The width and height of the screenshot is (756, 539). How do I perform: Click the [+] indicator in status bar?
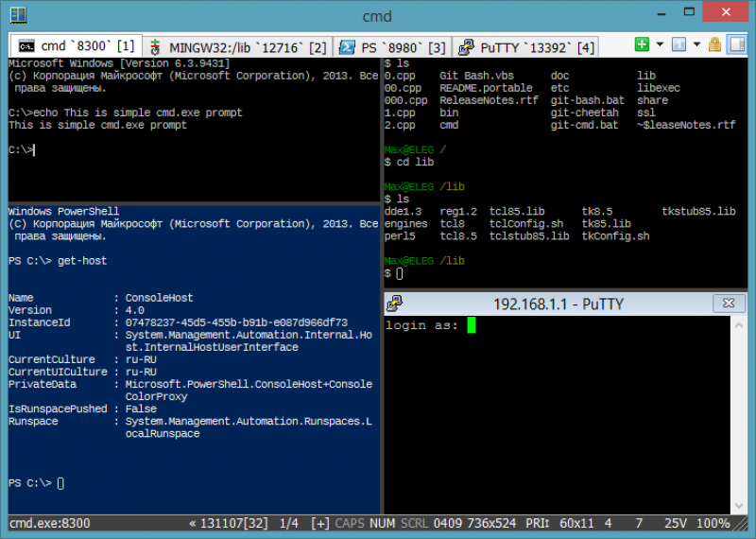click(x=320, y=523)
